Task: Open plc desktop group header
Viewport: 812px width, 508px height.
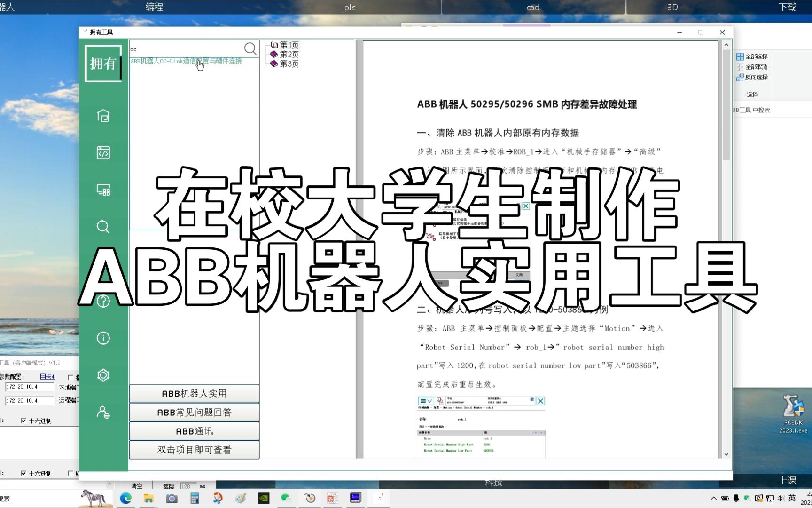Action: [350, 7]
